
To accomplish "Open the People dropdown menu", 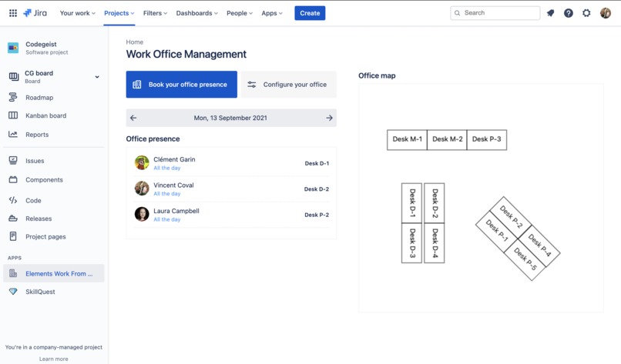I will [240, 13].
